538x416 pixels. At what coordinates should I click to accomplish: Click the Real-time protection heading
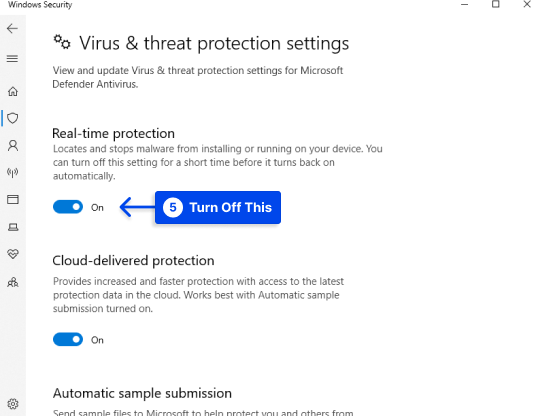(114, 134)
